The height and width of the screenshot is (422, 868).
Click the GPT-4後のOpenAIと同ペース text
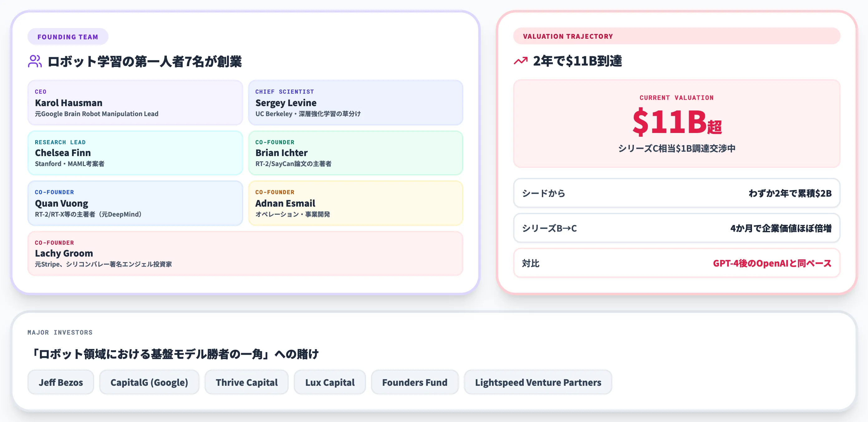coord(772,263)
